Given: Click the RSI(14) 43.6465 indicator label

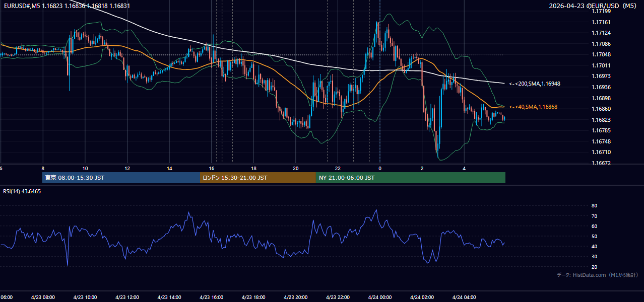Looking at the screenshot, I should [22, 191].
